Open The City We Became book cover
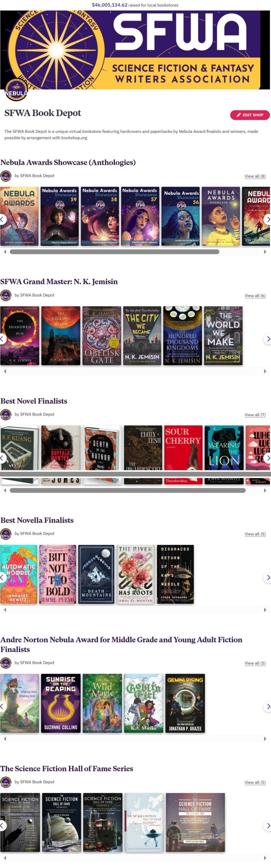 [142, 336]
